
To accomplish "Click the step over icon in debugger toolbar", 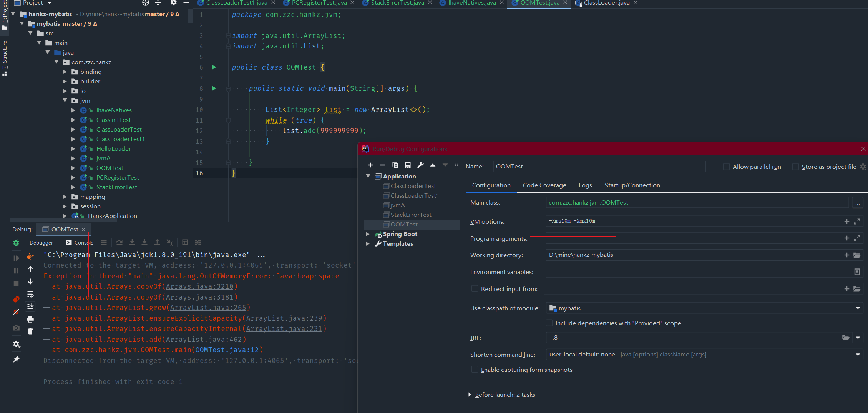I will (x=119, y=242).
